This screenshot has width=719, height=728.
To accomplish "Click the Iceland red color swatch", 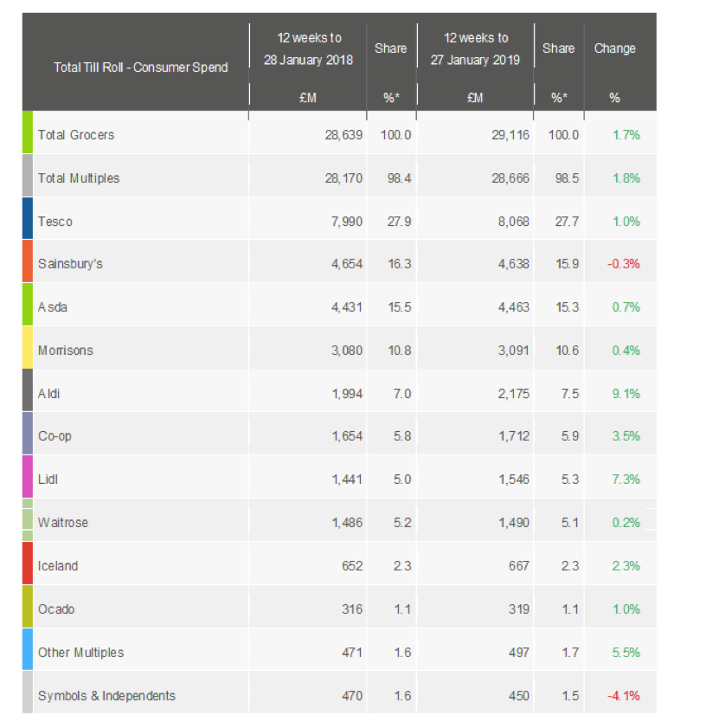I will (28, 564).
